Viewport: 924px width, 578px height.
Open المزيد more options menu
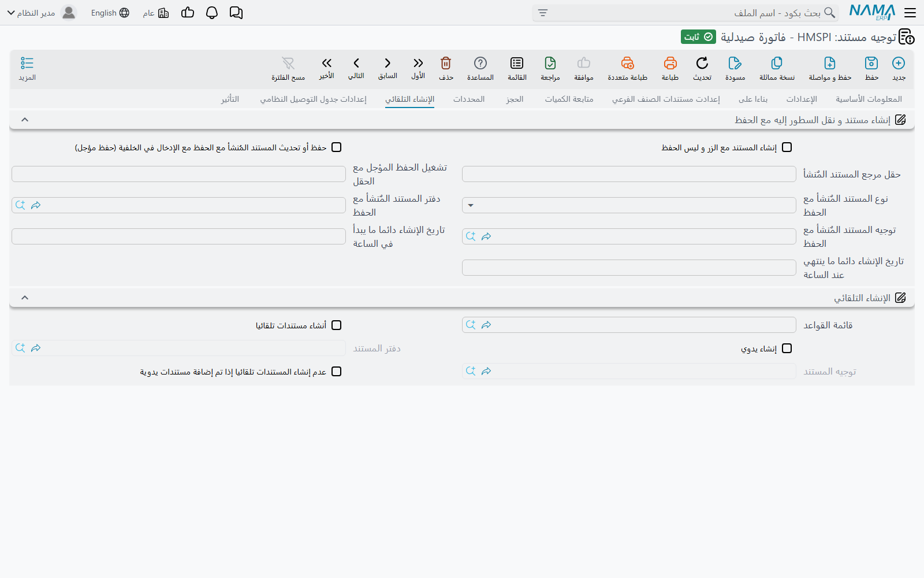[27, 68]
